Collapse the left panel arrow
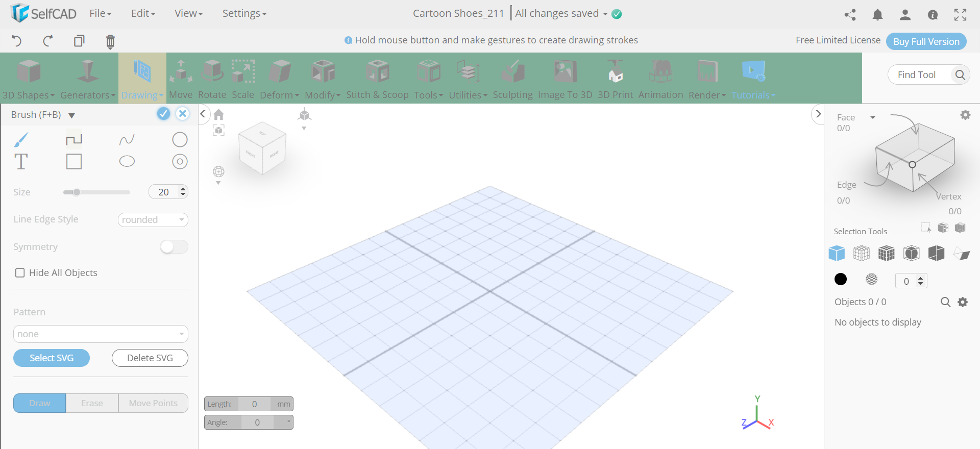This screenshot has width=980, height=449. (203, 114)
